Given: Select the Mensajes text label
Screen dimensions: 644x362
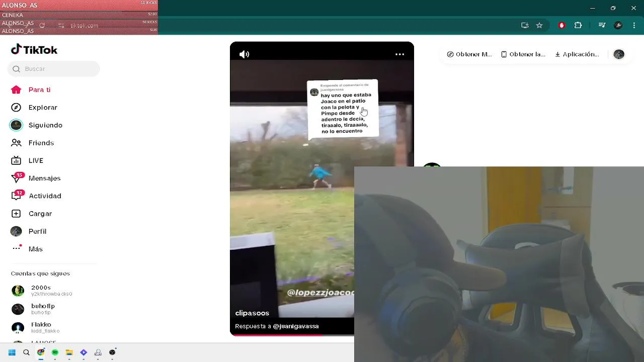Looking at the screenshot, I should (x=44, y=178).
